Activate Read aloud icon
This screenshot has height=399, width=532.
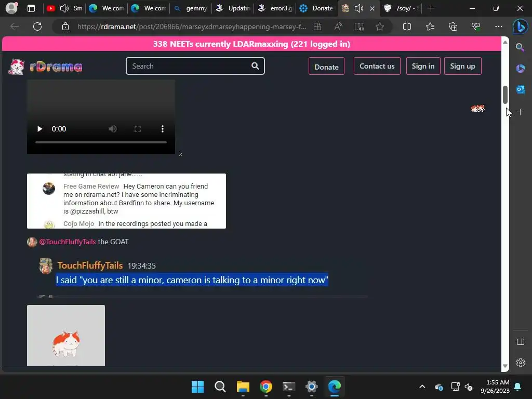tap(338, 26)
